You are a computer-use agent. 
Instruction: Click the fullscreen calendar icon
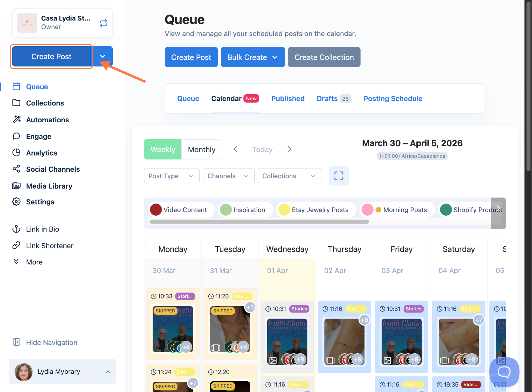tap(338, 176)
